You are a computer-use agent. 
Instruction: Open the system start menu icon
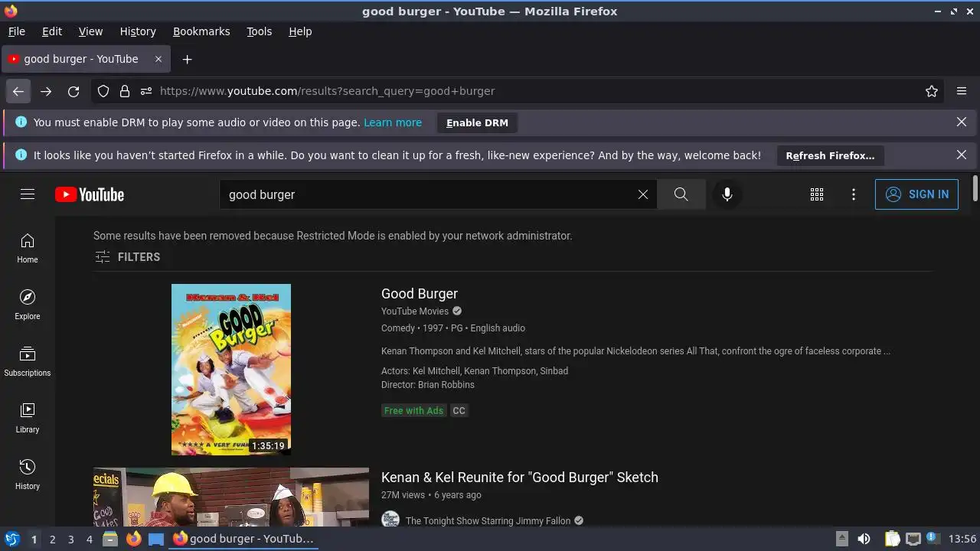(11, 539)
